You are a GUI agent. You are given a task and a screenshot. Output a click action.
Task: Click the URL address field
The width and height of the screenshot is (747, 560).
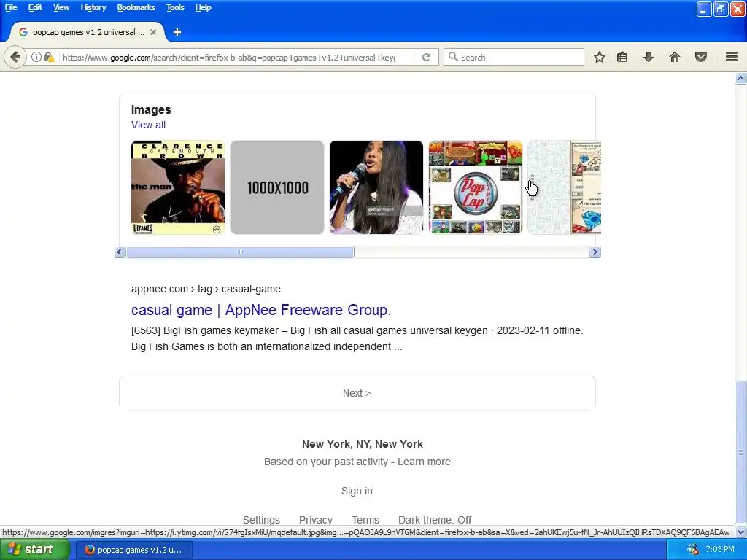coord(228,58)
